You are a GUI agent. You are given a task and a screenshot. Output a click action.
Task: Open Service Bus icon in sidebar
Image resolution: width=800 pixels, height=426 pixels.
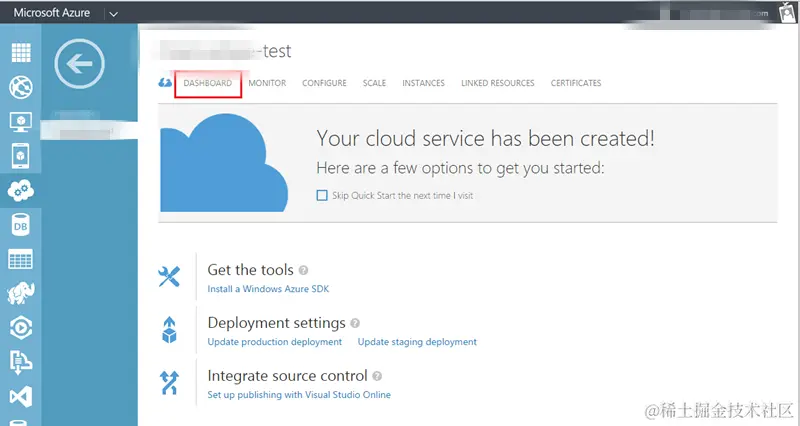pyautogui.click(x=21, y=362)
